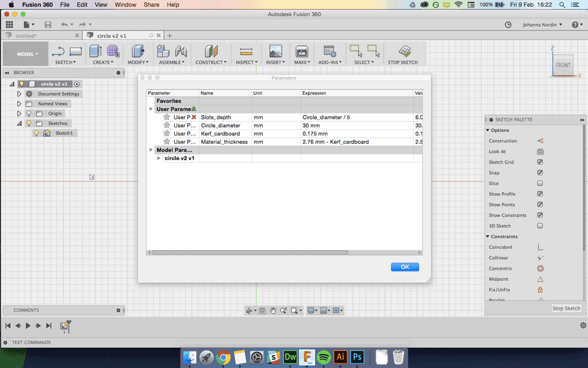Select the Modify press pull icon
588x368 pixels.
[138, 51]
